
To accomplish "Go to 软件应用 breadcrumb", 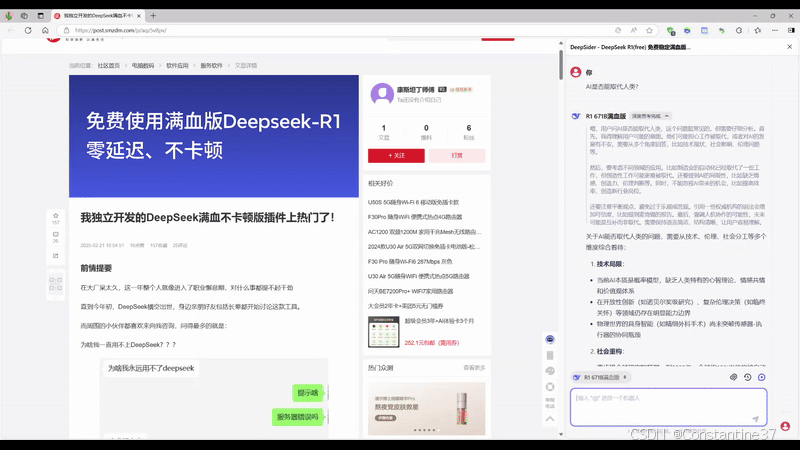I will coord(177,65).
